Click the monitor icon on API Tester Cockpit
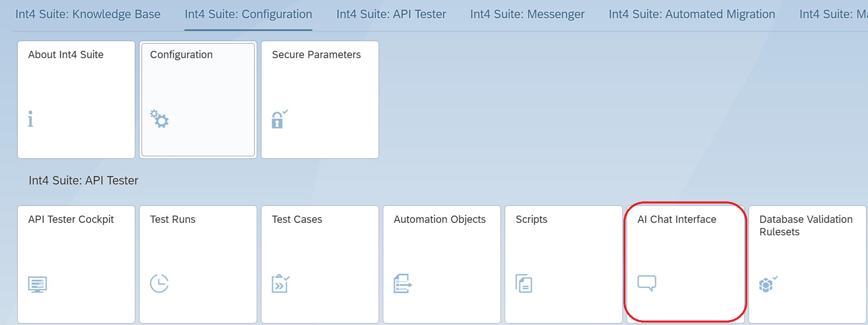The image size is (868, 325). 38,284
